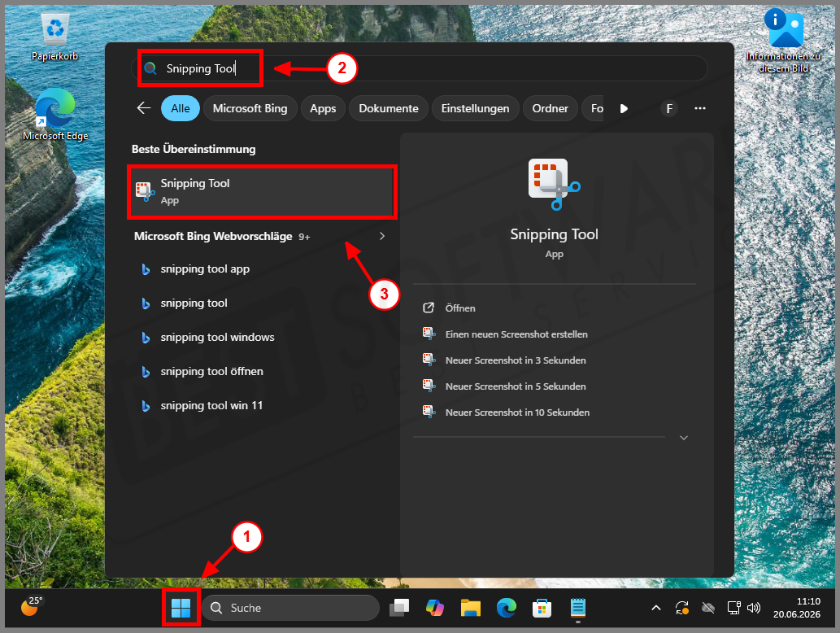This screenshot has width=840, height=633.
Task: Open File Explorer from taskbar
Action: point(470,608)
